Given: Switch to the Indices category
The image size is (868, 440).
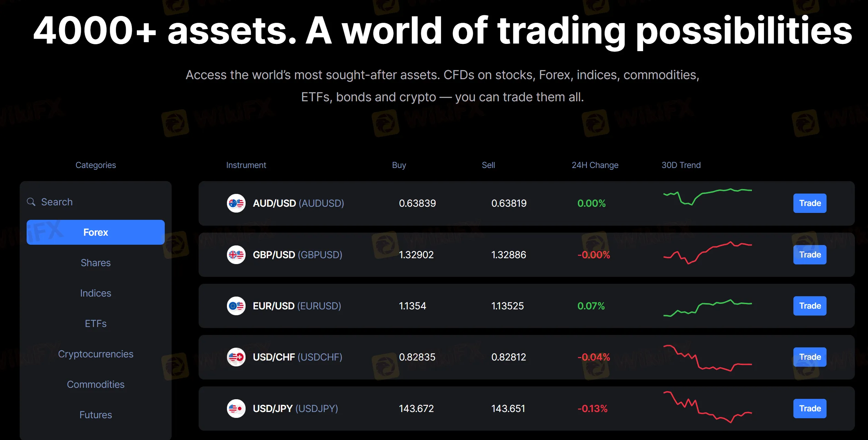Looking at the screenshot, I should (96, 293).
